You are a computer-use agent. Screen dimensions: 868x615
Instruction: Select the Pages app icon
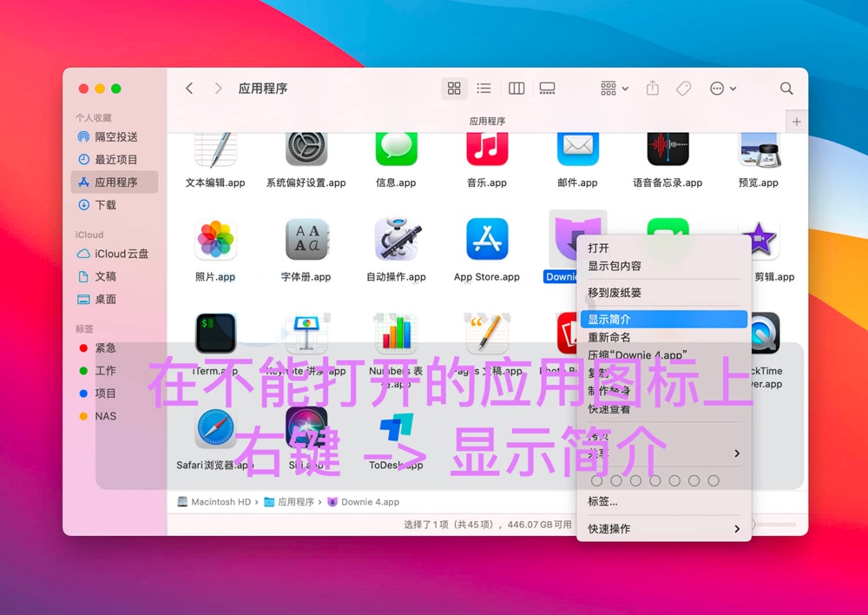tap(487, 334)
